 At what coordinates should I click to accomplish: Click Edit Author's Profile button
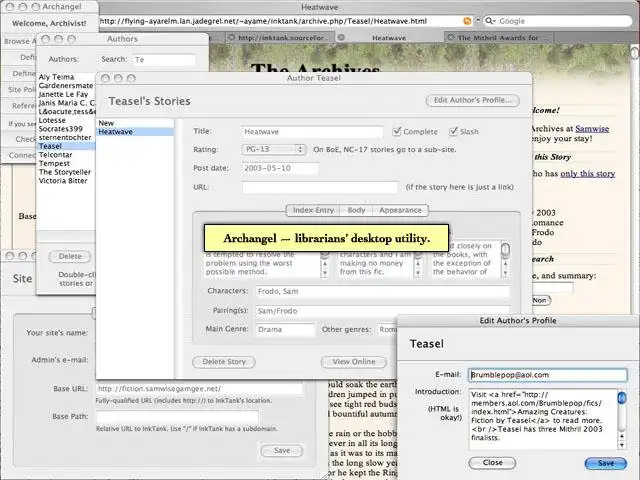click(x=472, y=100)
